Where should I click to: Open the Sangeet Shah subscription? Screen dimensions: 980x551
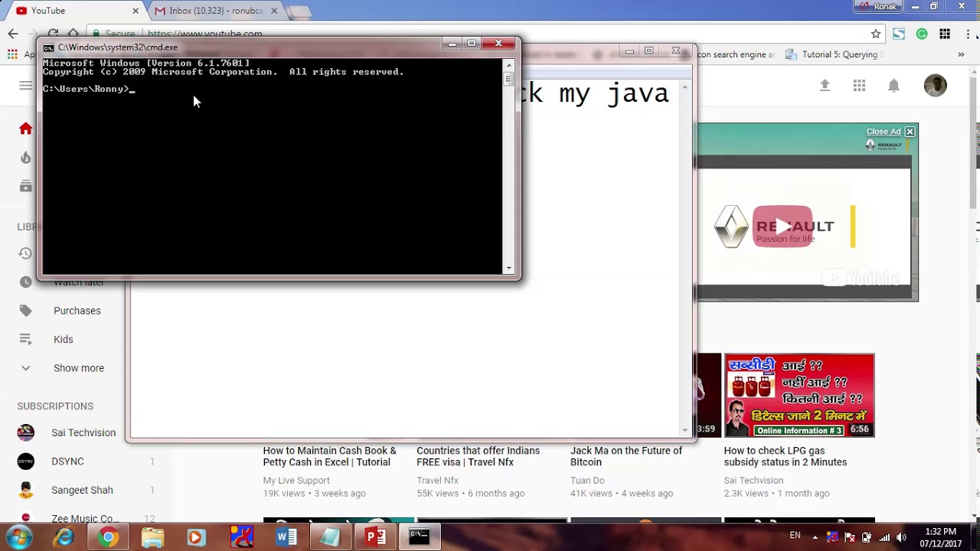(x=82, y=490)
